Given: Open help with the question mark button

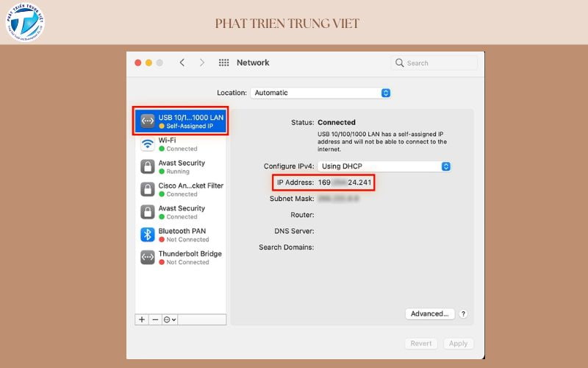Looking at the screenshot, I should pos(464,314).
